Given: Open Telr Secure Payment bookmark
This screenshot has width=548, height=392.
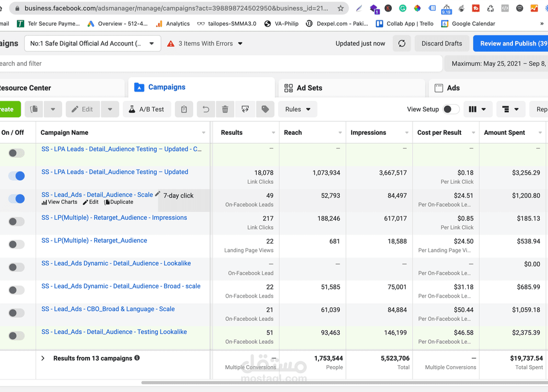Looking at the screenshot, I should pyautogui.click(x=49, y=24).
